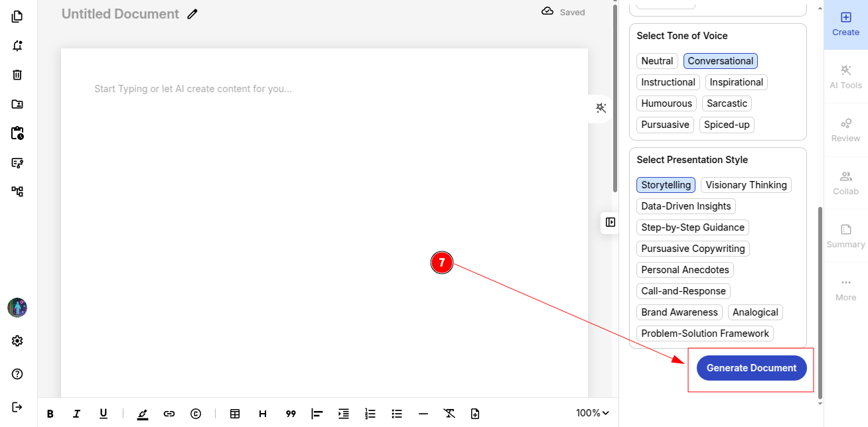868x427 pixels.
Task: Open settings gear in left sidebar
Action: pos(17,341)
